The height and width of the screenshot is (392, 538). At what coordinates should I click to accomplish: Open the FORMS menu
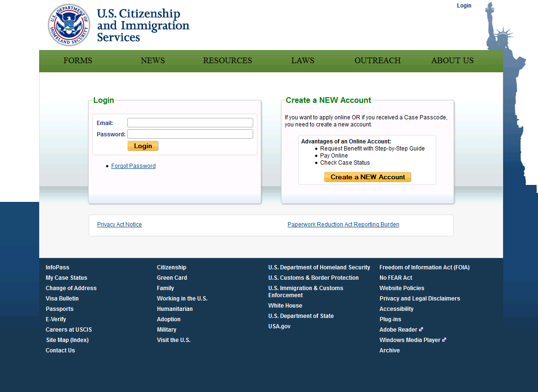[78, 60]
